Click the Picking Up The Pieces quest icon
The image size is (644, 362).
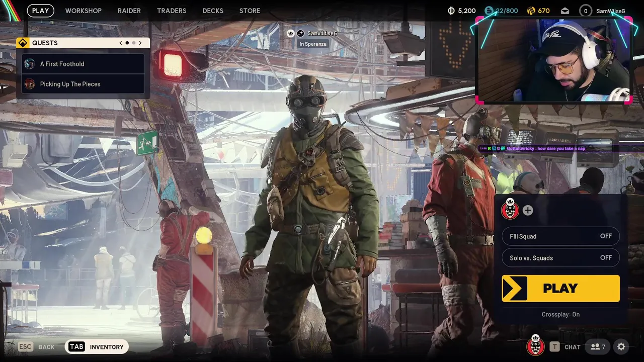pyautogui.click(x=30, y=84)
